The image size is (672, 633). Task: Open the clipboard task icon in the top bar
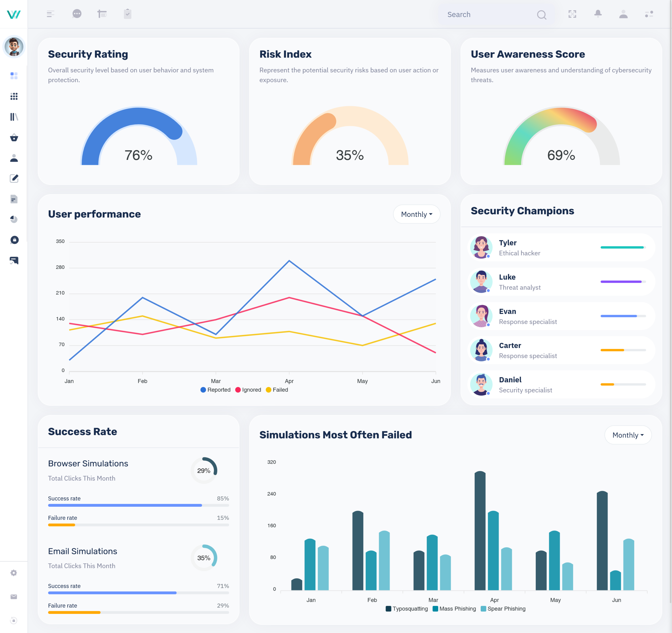(127, 14)
